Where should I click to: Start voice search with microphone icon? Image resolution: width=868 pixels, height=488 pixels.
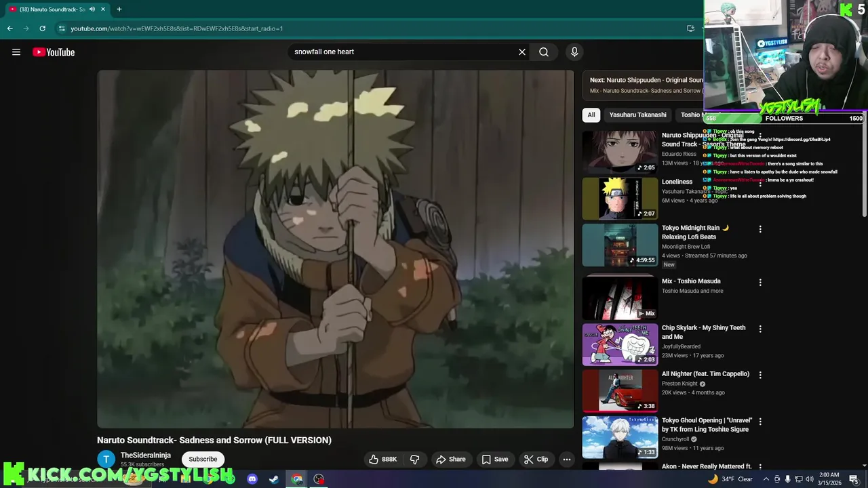pyautogui.click(x=574, y=52)
